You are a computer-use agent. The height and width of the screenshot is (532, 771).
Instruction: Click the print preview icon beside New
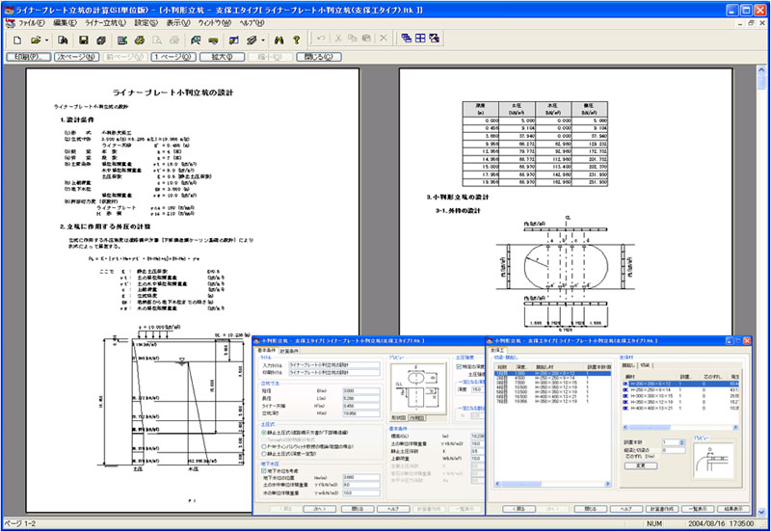63,40
